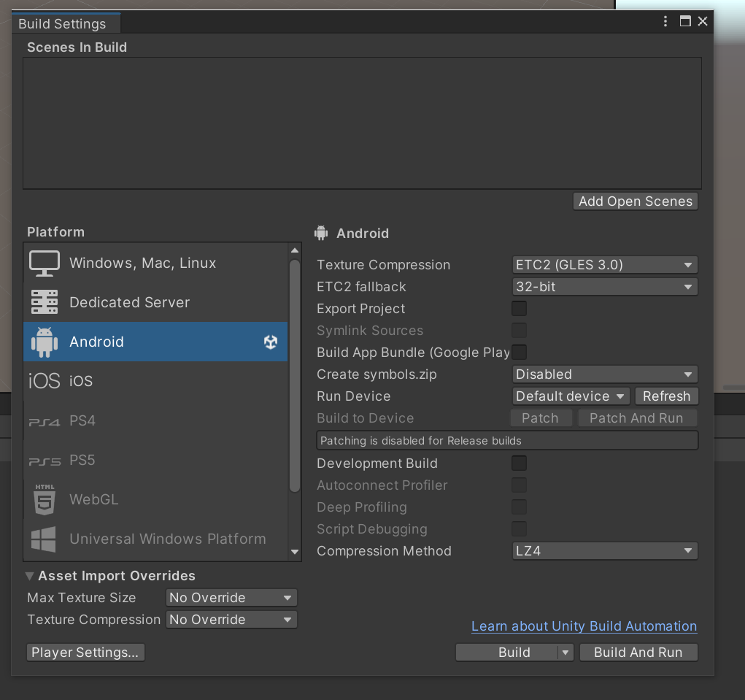Click the WebGL HTML5 shield icon
The height and width of the screenshot is (700, 745).
click(x=45, y=499)
